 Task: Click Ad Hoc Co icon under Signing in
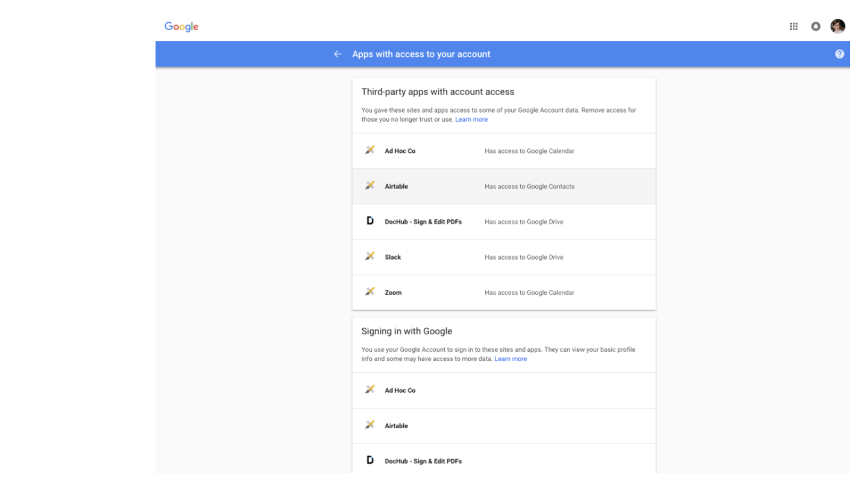[370, 389]
